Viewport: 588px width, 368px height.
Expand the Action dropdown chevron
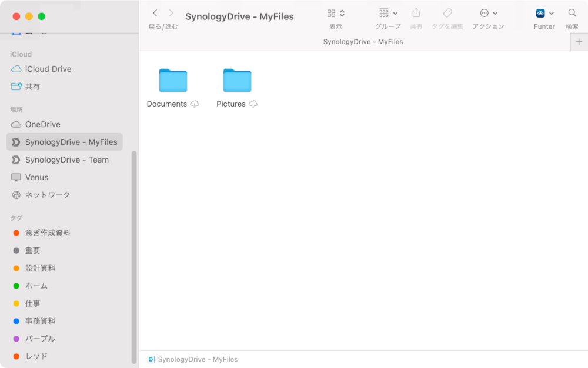pos(495,14)
